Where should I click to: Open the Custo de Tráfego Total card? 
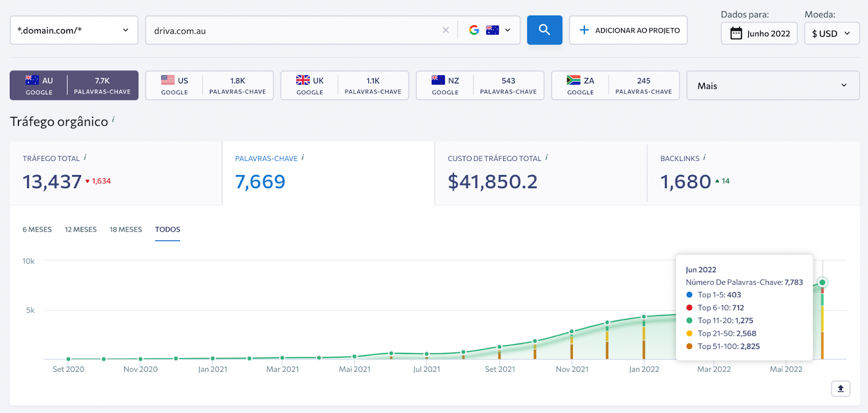point(541,173)
